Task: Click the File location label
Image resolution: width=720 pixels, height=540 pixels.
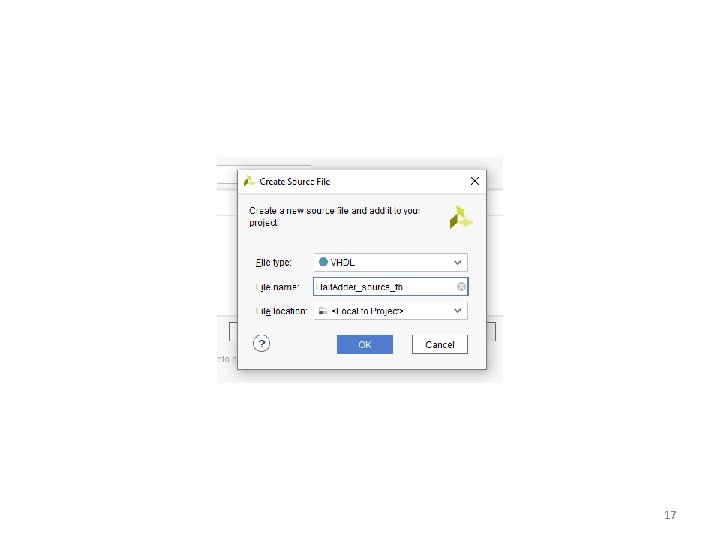Action: tap(281, 311)
